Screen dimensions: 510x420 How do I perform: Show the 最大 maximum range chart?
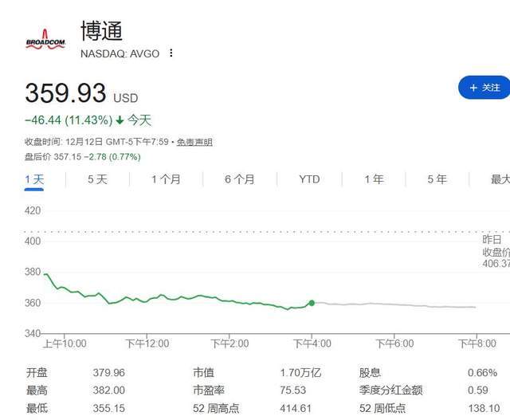500,179
